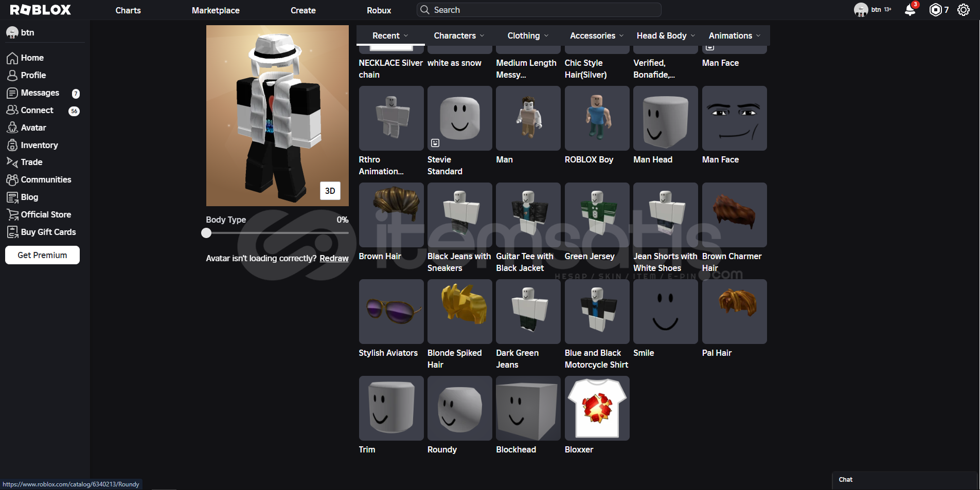
Task: Select the Roundy head thumbnail
Action: tap(460, 408)
